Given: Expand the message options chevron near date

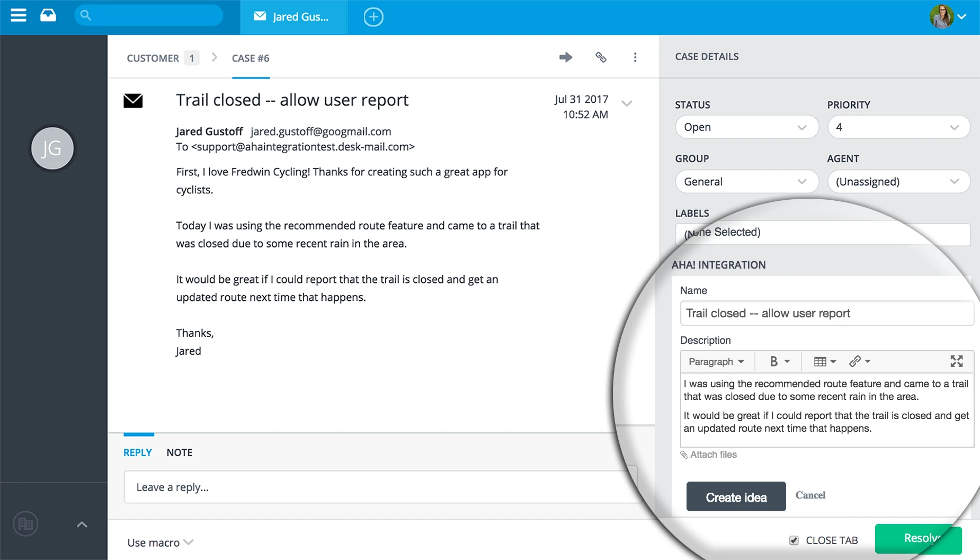Looking at the screenshot, I should [627, 103].
